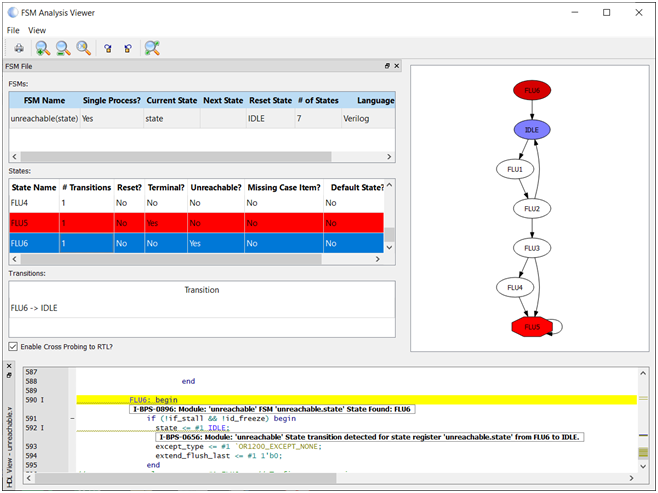Open the File menu
Viewport: 658px width, 493px height.
point(14,30)
